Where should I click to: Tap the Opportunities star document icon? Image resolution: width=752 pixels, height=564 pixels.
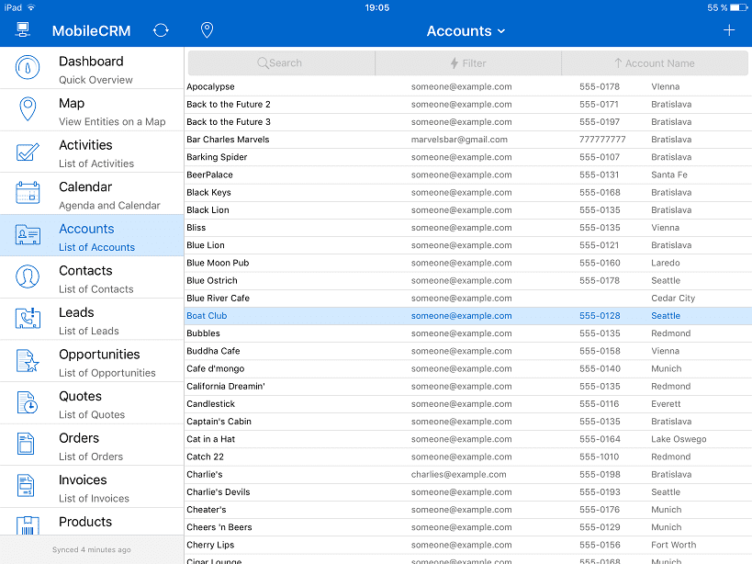27,362
